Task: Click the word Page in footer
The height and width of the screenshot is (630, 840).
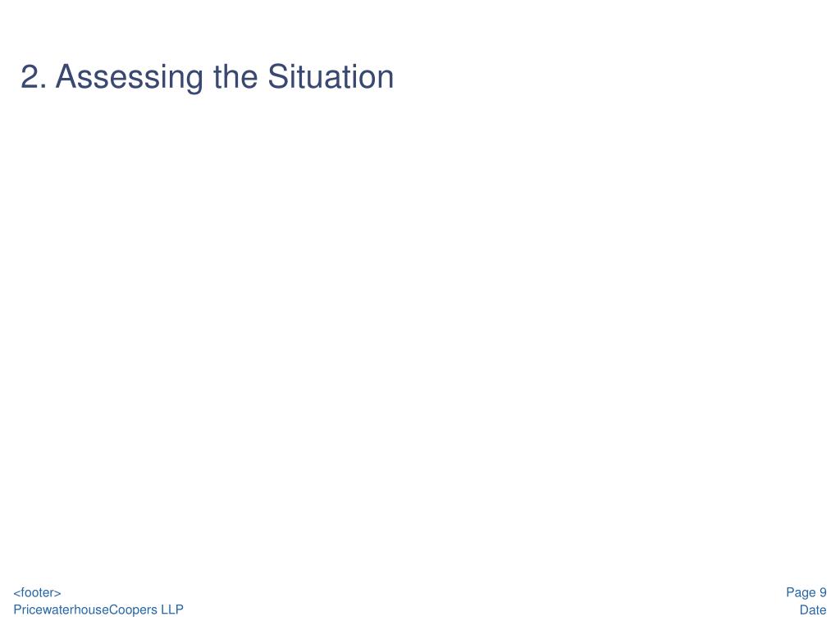Action: (x=801, y=593)
